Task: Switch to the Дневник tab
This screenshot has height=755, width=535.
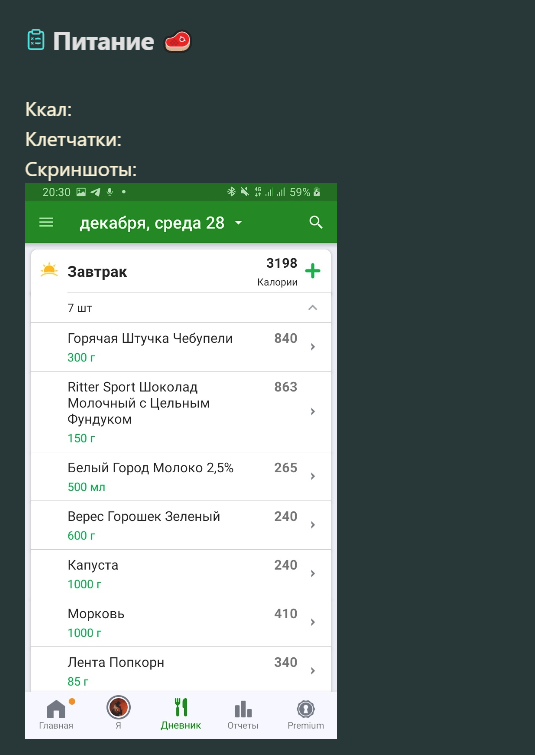Action: pos(181,714)
